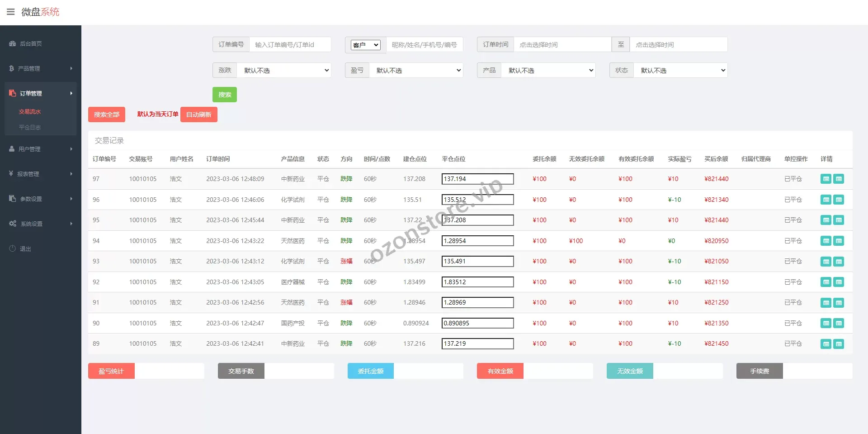Viewport: 868px width, 434px height.
Task: Click second detail icon for order 91
Action: [839, 302]
